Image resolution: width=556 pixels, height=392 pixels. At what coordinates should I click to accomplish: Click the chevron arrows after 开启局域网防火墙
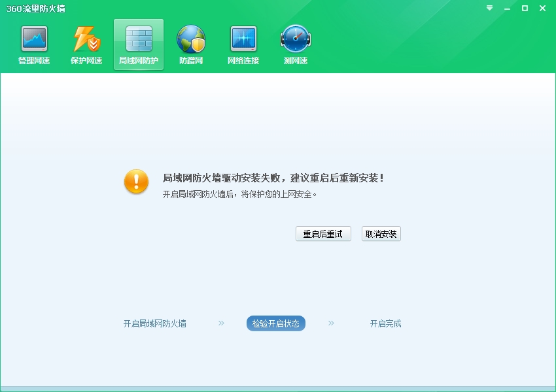pos(221,323)
